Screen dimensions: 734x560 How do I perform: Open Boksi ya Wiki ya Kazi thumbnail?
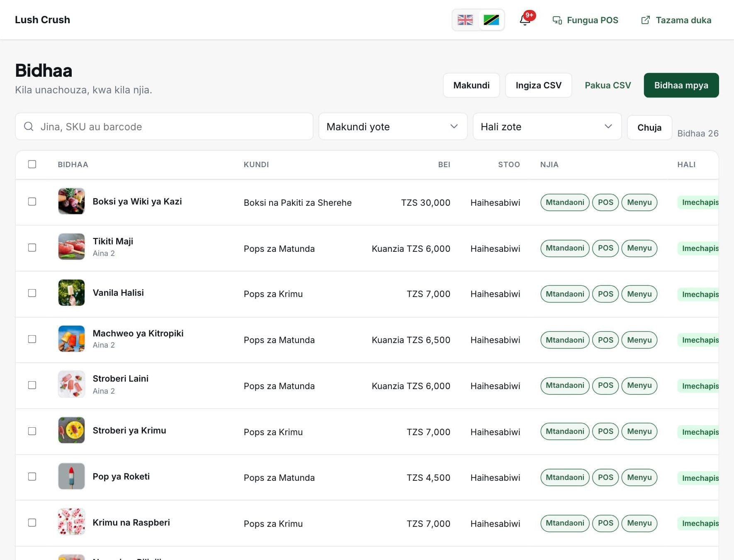click(71, 201)
